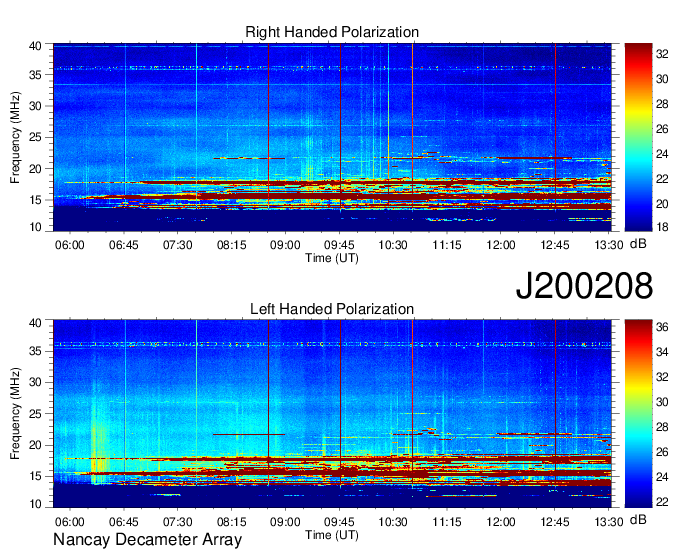This screenshot has width=680, height=552.
Task: Click the "12:45" time tick of Left Handed plot
Action: click(x=555, y=522)
